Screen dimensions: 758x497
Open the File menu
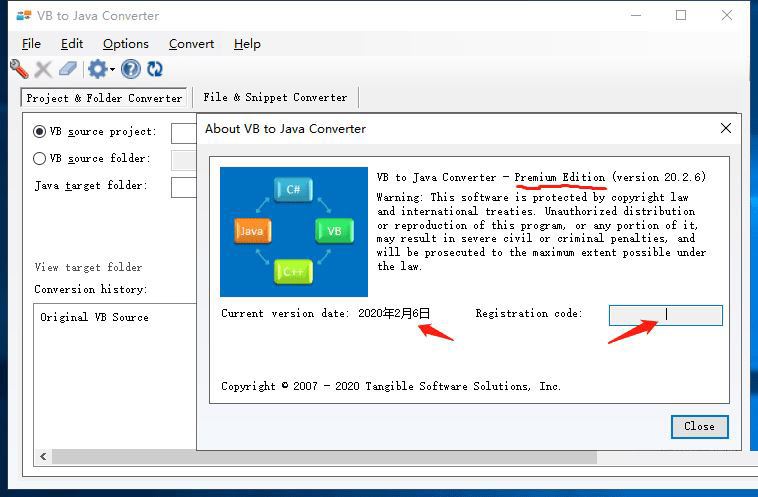tap(31, 44)
